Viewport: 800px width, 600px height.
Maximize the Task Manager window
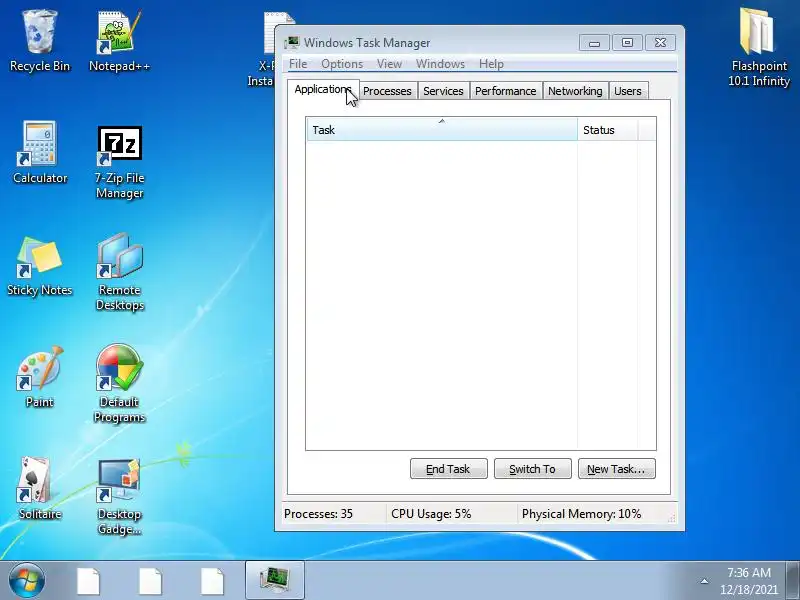click(627, 43)
